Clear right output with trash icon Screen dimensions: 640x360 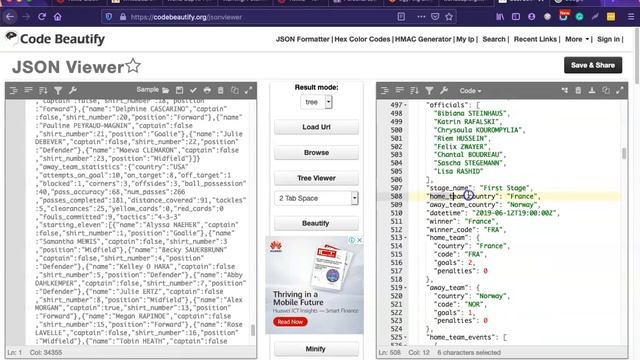point(578,90)
